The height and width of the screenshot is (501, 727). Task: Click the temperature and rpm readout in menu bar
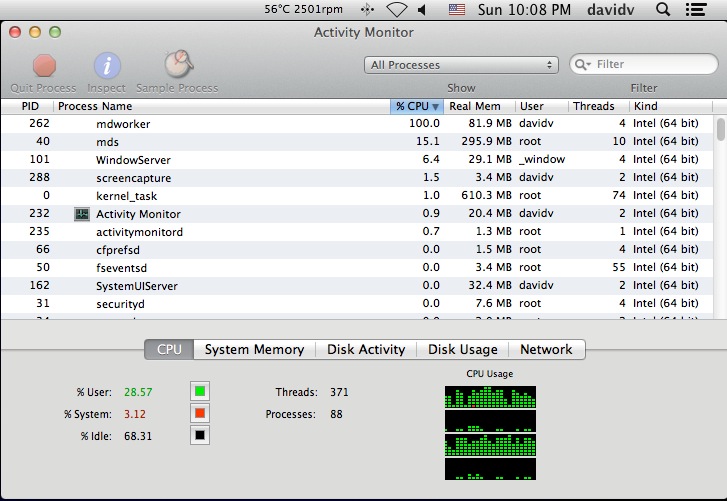point(303,9)
